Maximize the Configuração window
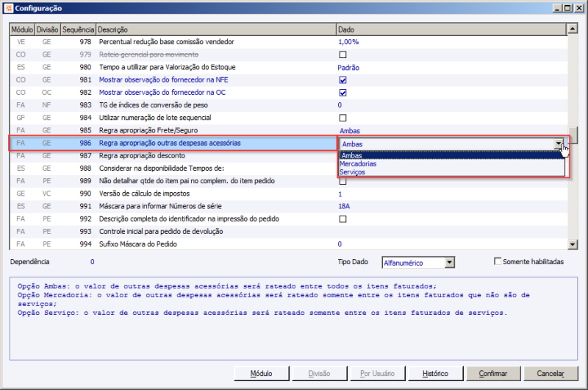The height and width of the screenshot is (390, 588). 567,8
